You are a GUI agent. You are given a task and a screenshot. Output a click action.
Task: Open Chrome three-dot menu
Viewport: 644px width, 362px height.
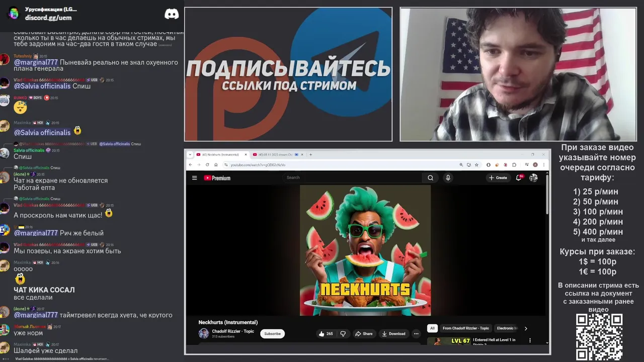(543, 165)
